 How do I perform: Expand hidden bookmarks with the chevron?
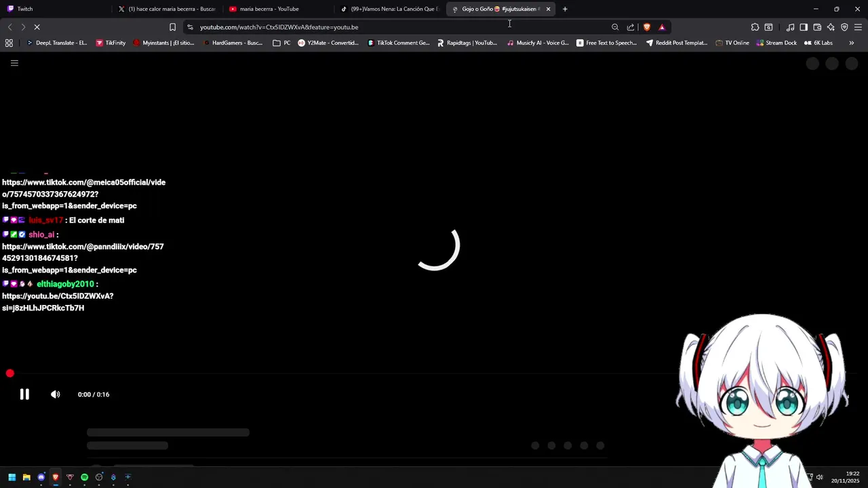pos(851,43)
